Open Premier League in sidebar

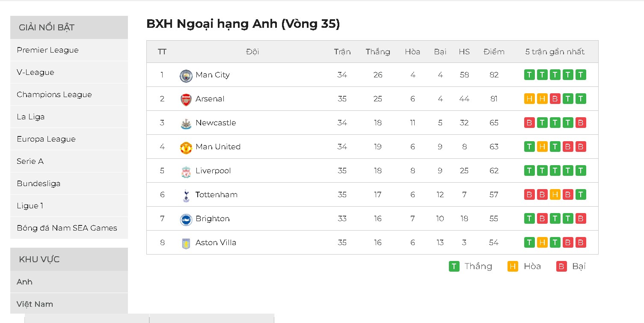pyautogui.click(x=47, y=50)
